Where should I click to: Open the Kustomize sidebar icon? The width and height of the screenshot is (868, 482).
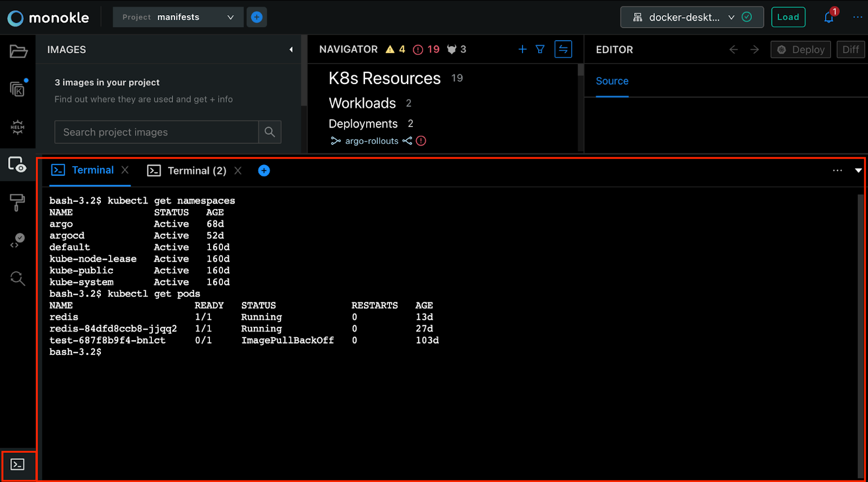click(18, 88)
